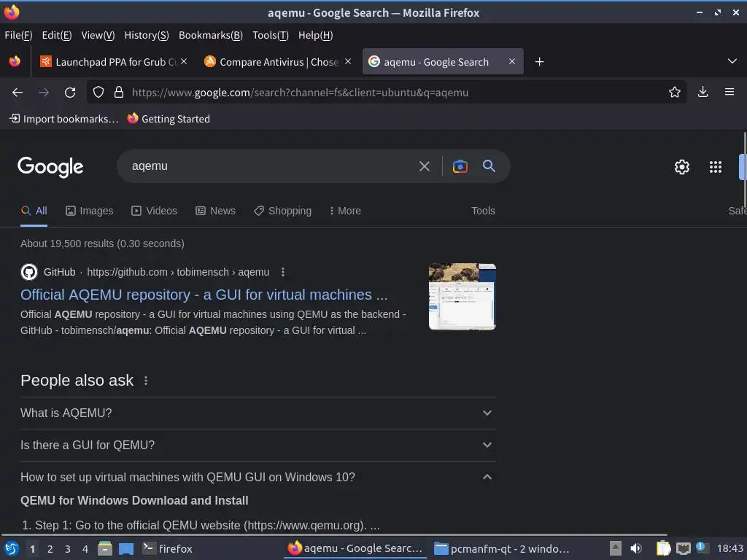Switch to Videos results

coord(155,211)
